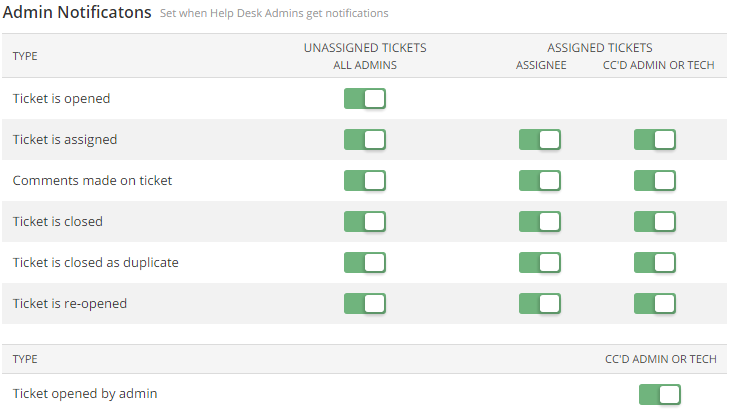Image resolution: width=733 pixels, height=417 pixels.
Task: Turn off 'closed as duplicate' for all admins
Action: click(364, 262)
